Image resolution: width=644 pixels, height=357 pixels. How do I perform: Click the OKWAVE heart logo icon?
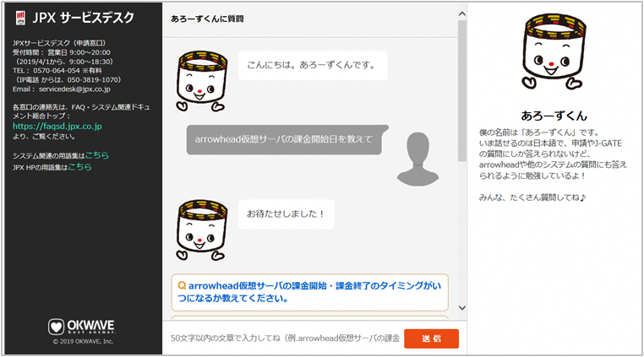(56, 327)
